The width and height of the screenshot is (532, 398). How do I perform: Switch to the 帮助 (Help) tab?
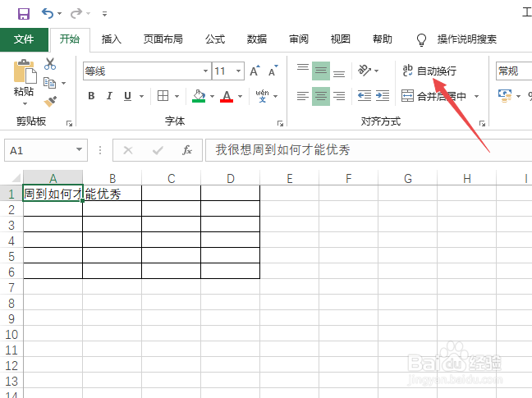click(x=383, y=39)
